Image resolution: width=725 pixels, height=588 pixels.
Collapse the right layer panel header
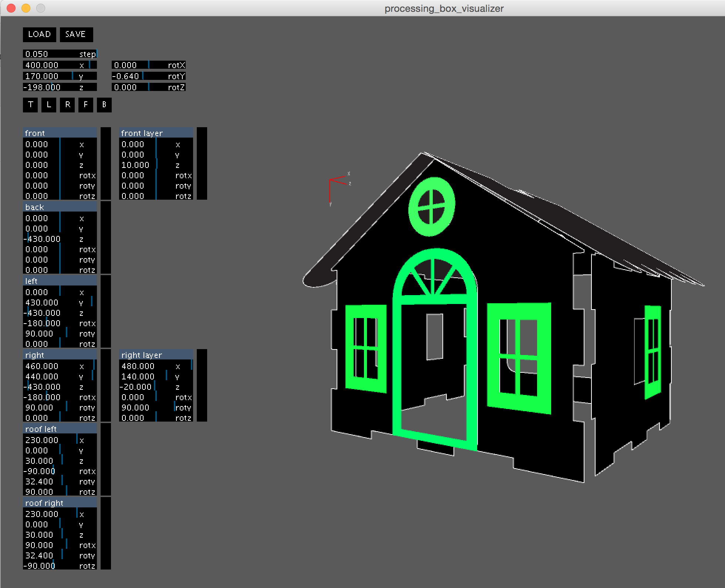(156, 355)
